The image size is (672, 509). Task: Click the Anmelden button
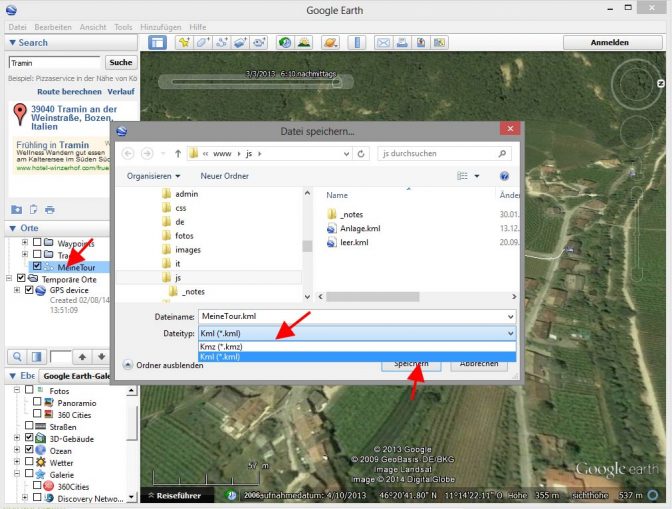click(x=609, y=42)
